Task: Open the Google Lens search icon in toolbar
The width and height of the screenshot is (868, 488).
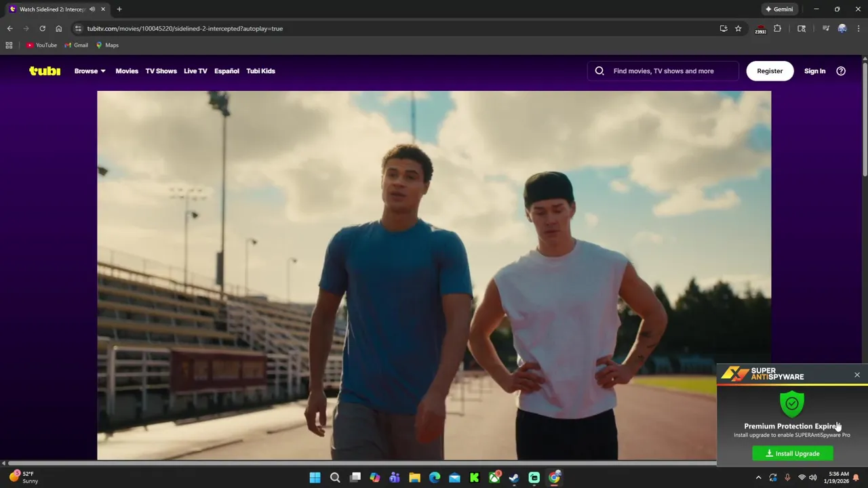Action: (x=802, y=28)
